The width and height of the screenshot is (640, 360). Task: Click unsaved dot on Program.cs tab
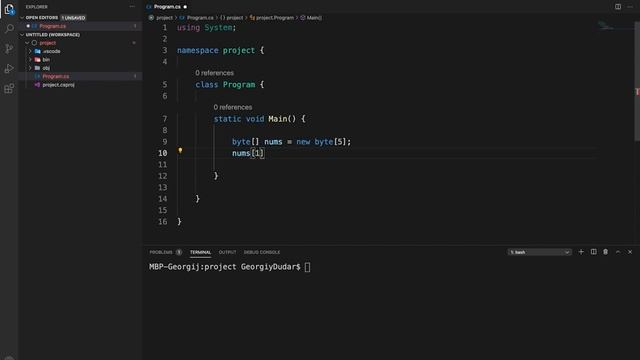185,7
